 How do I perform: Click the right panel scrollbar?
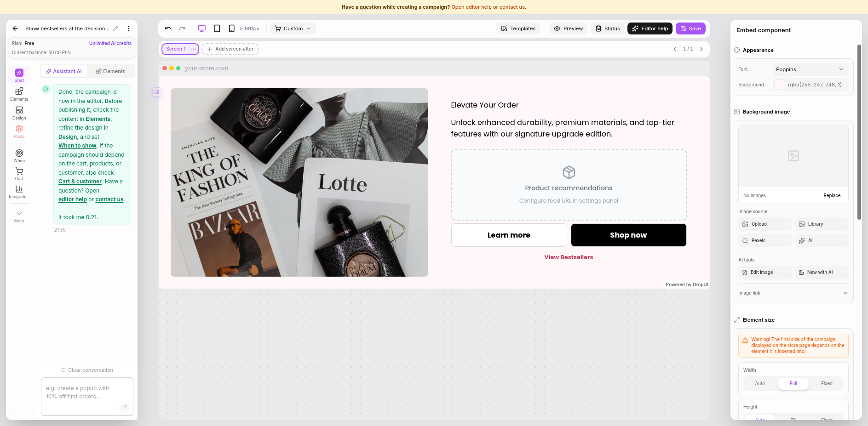coord(859,132)
